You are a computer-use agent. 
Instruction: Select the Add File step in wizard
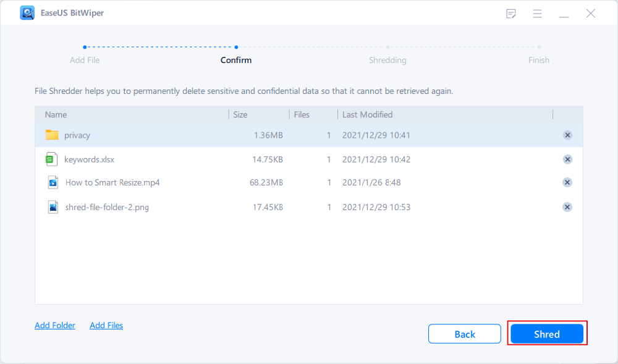coord(85,60)
